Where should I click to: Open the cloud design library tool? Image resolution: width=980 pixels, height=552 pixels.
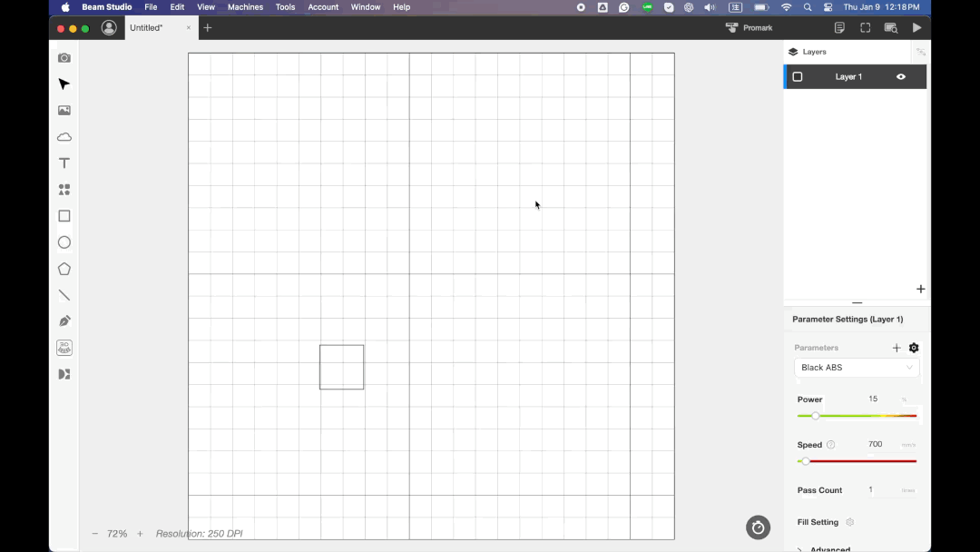64,137
